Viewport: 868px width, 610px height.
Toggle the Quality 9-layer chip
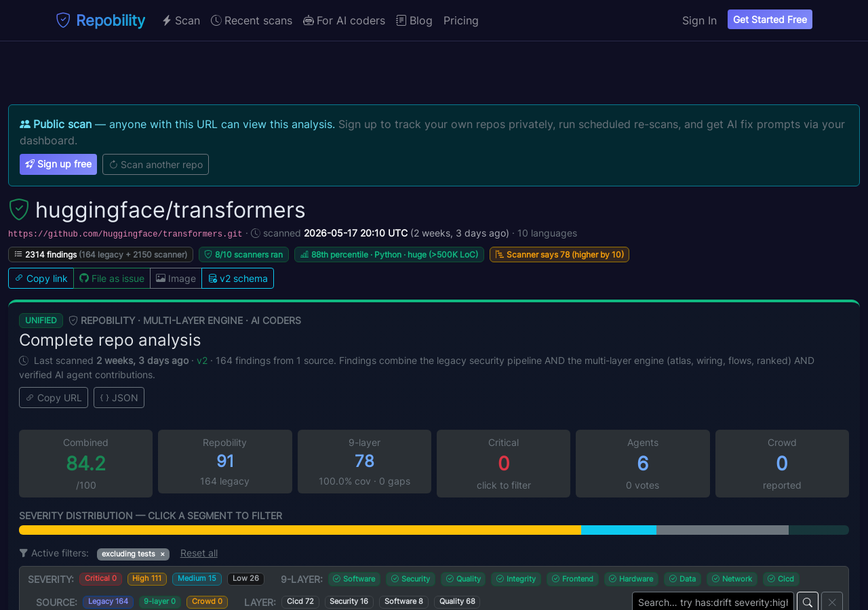click(x=463, y=579)
